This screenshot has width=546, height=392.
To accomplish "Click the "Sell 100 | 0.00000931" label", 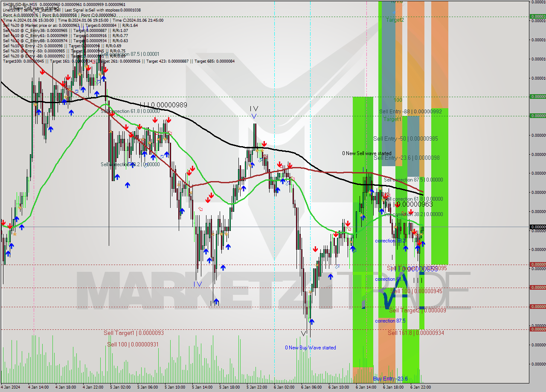I will point(133,344).
